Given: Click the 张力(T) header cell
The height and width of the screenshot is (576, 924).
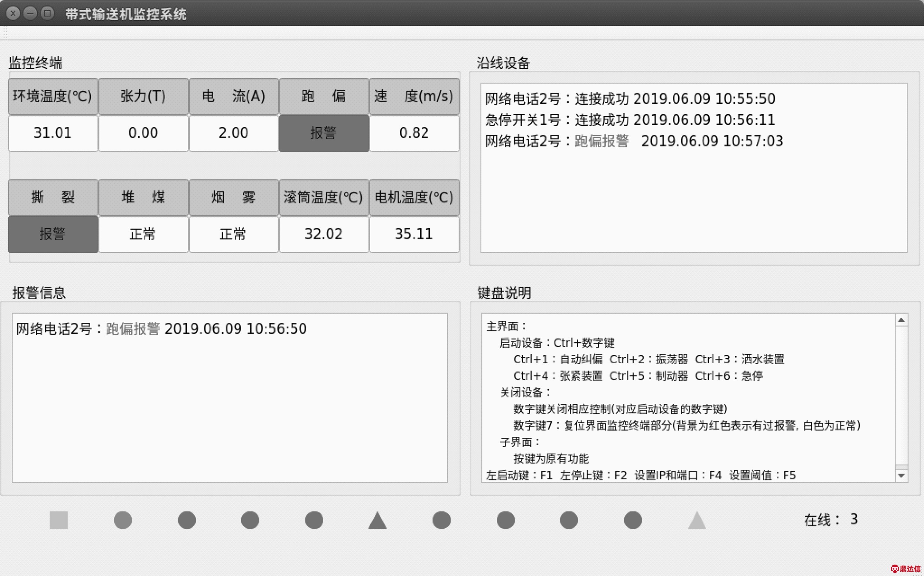Looking at the screenshot, I should point(143,97).
